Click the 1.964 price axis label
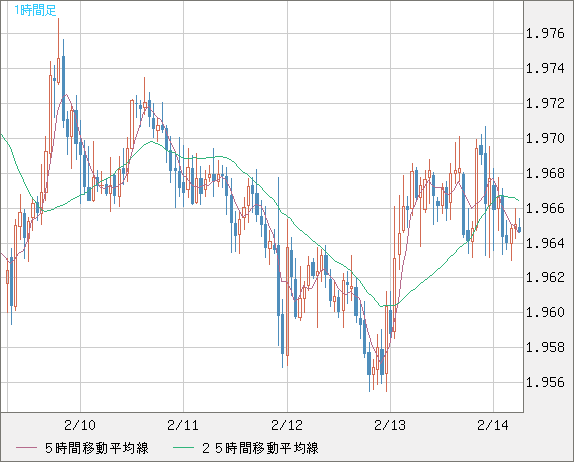Screen dimensions: 574x462 pos(545,243)
